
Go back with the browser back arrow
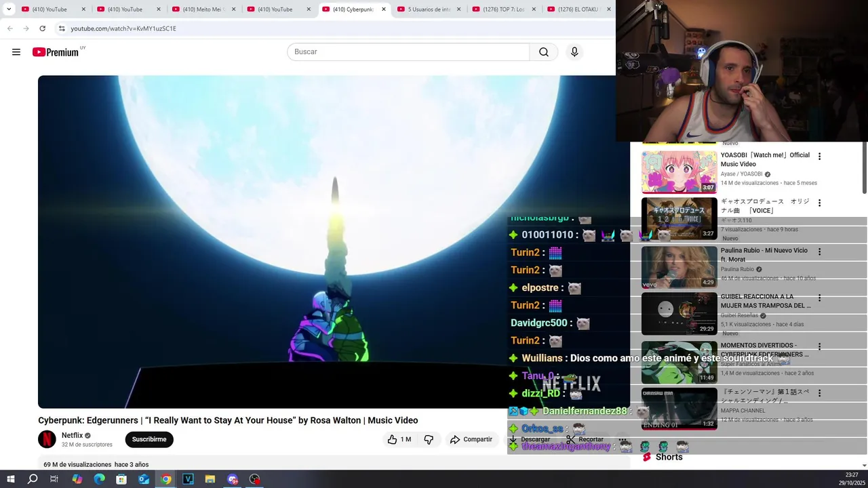click(10, 28)
